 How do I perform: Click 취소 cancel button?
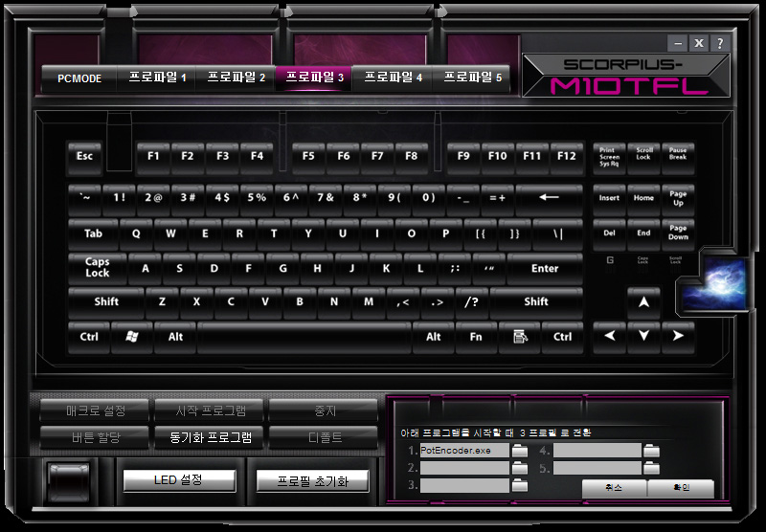coord(614,488)
